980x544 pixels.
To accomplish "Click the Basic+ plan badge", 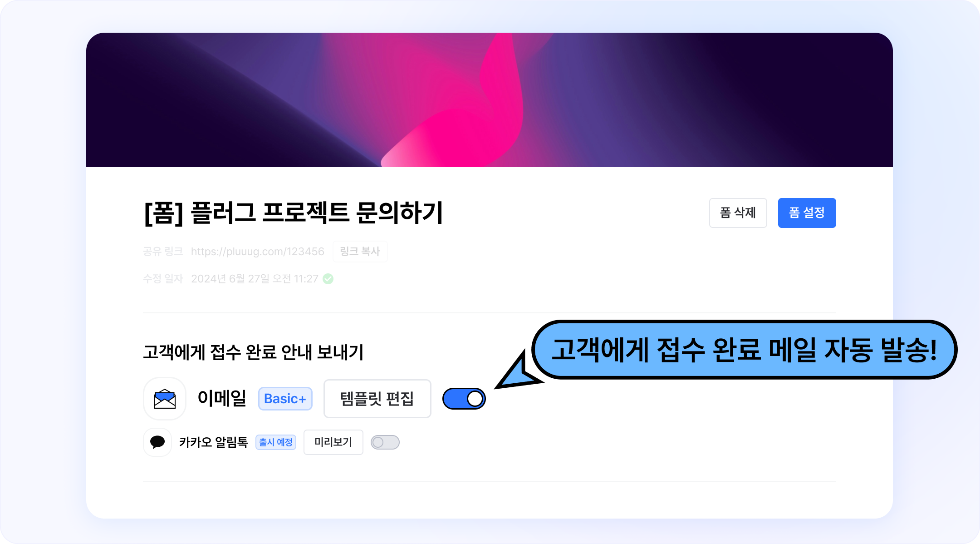I will 285,399.
